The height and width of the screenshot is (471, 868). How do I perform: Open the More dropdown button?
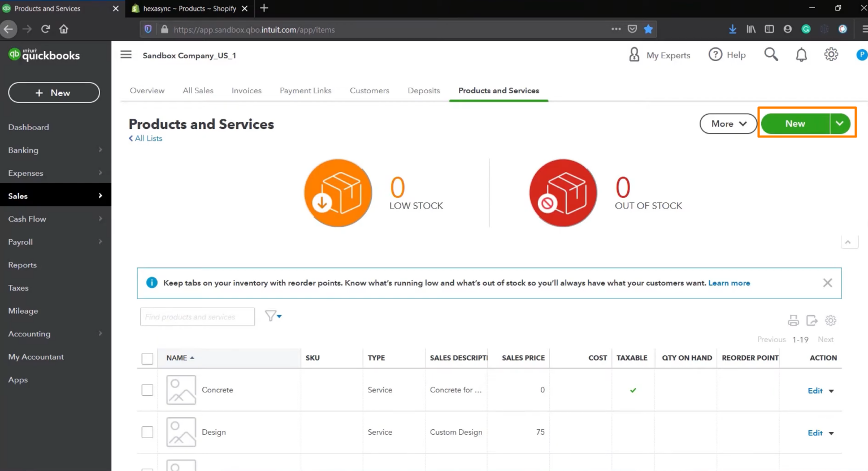[x=728, y=124]
